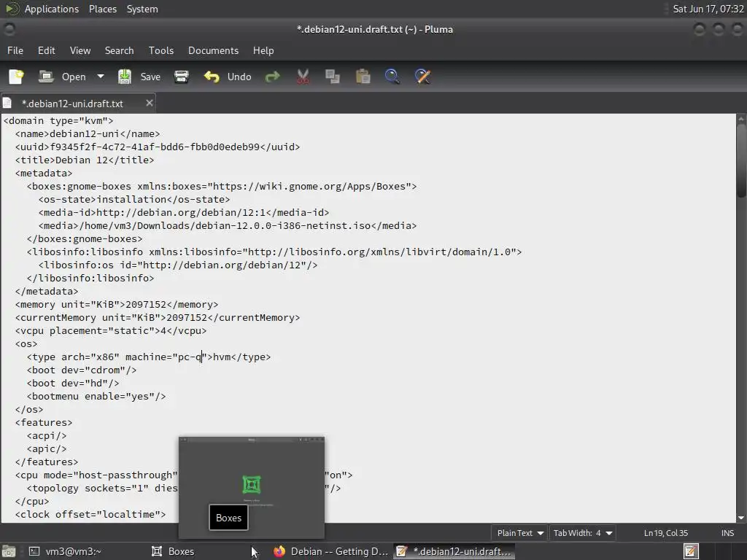Open the Places panel menu
Image resolution: width=747 pixels, height=560 pixels.
point(102,9)
